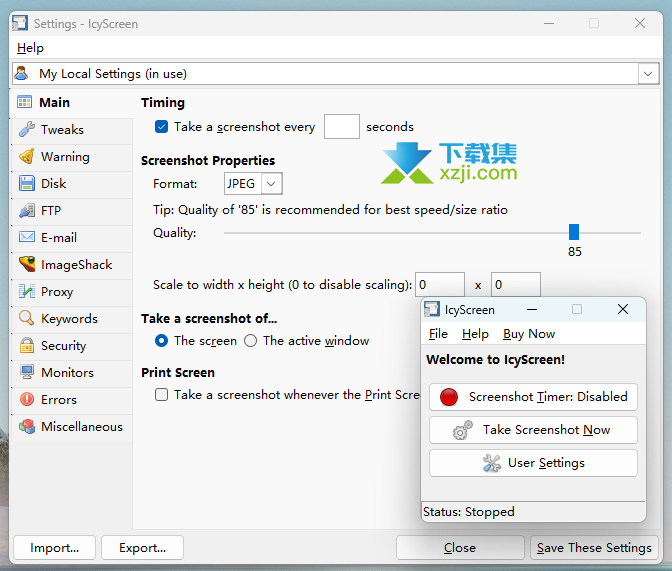Open the JPEG format dropdown
672x571 pixels.
(x=271, y=183)
